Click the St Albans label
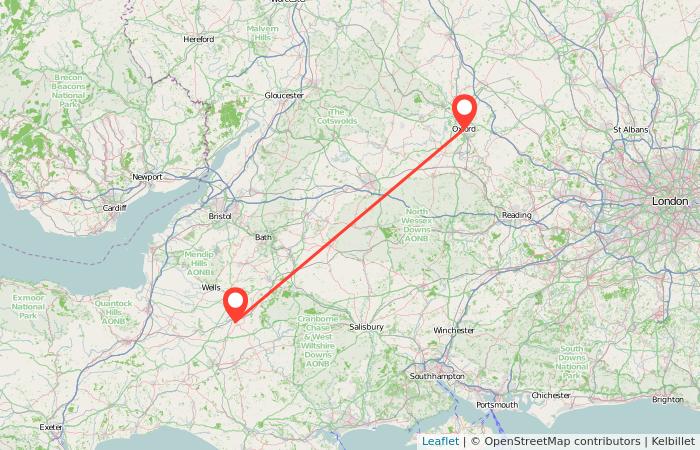The width and height of the screenshot is (700, 450). tap(630, 130)
